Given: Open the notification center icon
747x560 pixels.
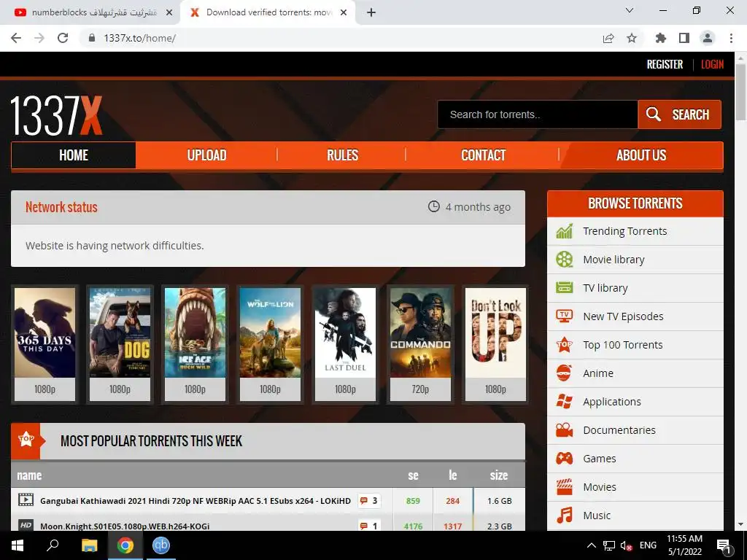Looking at the screenshot, I should 724,546.
